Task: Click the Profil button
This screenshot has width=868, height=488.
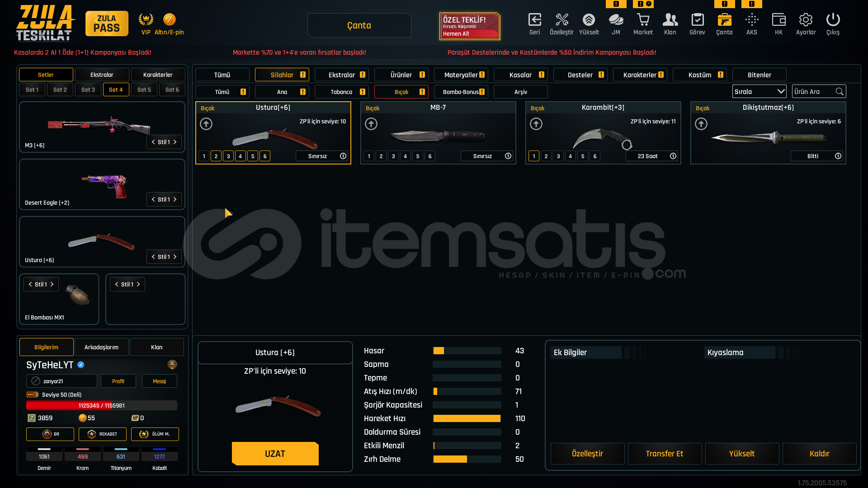Action: (x=118, y=381)
